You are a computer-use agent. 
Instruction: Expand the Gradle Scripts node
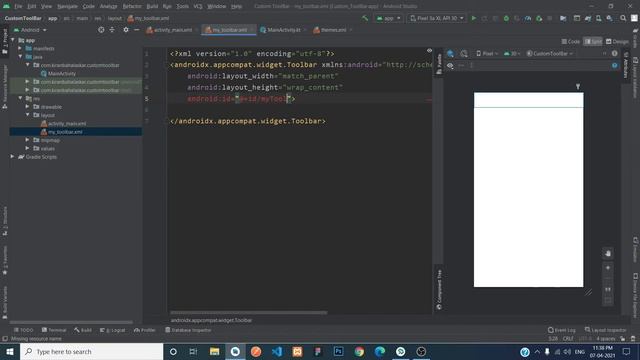pos(13,156)
